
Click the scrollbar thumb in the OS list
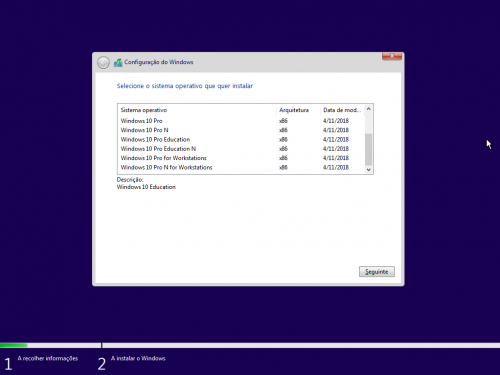(x=368, y=149)
